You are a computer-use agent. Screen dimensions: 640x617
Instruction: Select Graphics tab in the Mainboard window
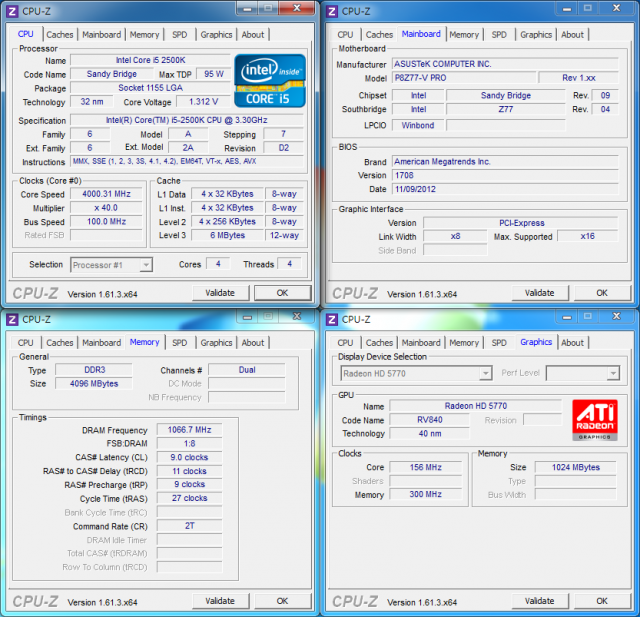(x=536, y=35)
